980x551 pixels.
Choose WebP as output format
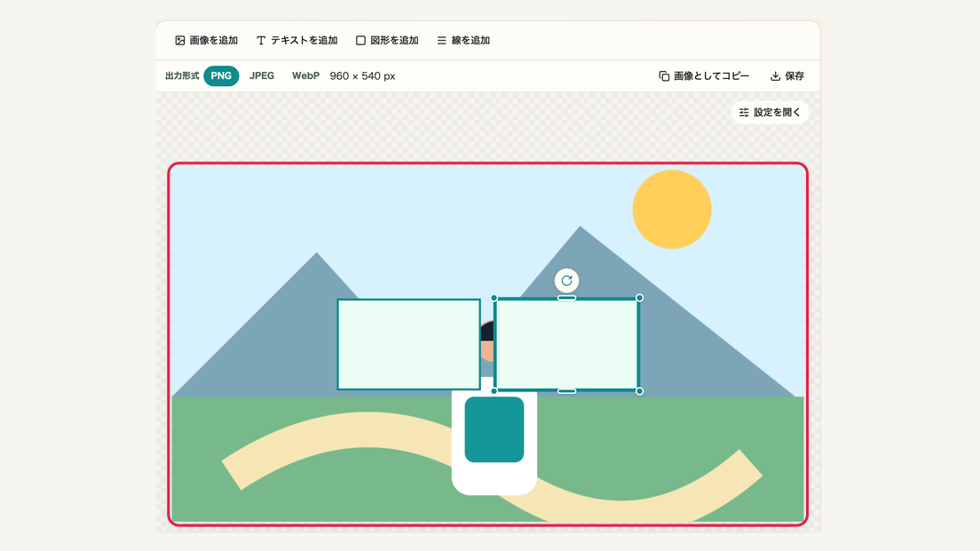point(305,76)
